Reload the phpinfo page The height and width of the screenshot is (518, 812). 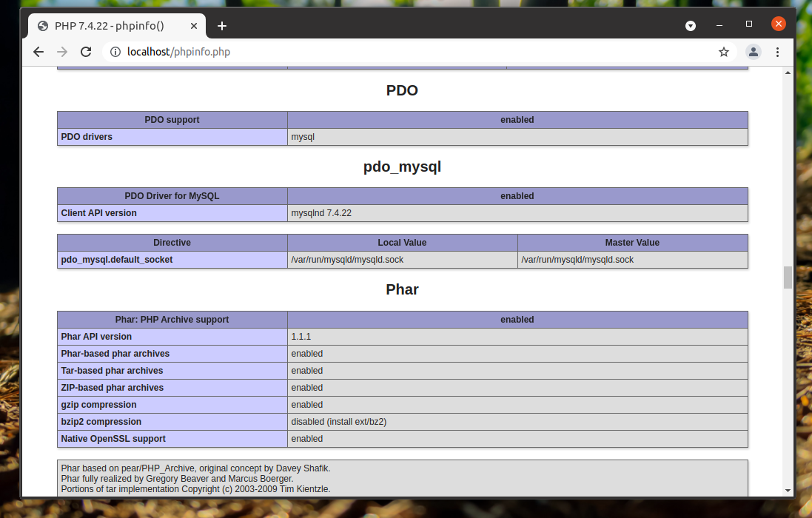pyautogui.click(x=86, y=52)
